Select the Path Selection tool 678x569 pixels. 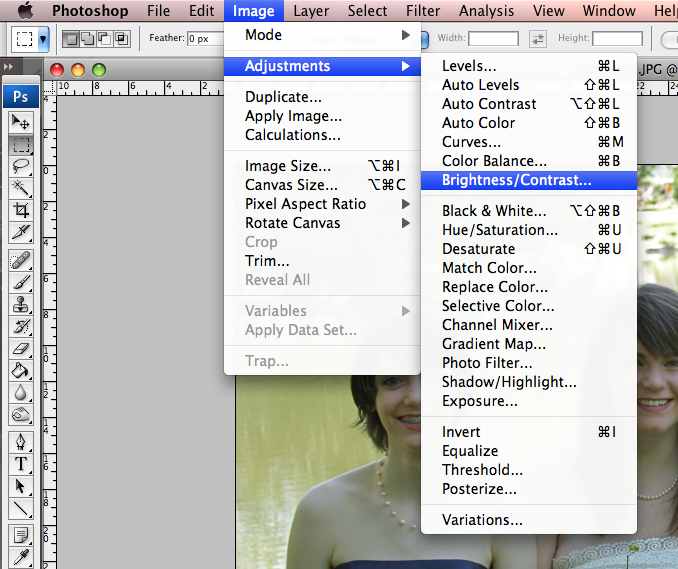tap(20, 486)
